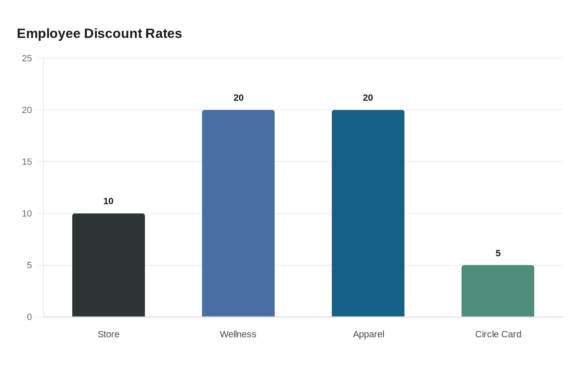Click the Employee Discount Rates chart title

tap(100, 34)
